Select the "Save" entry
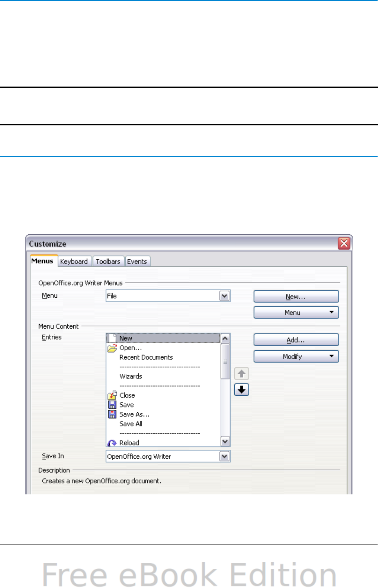Viewport: 378px width, 588px height. (x=163, y=405)
